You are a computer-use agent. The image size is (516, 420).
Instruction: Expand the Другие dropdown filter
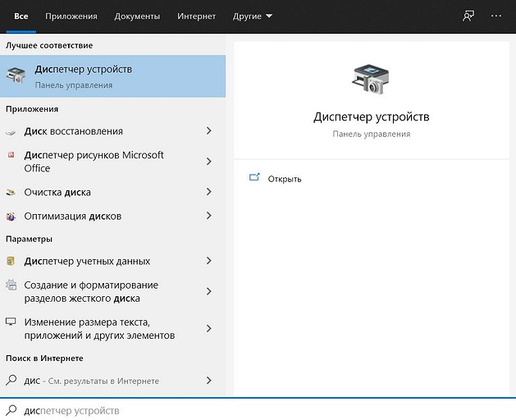[252, 16]
